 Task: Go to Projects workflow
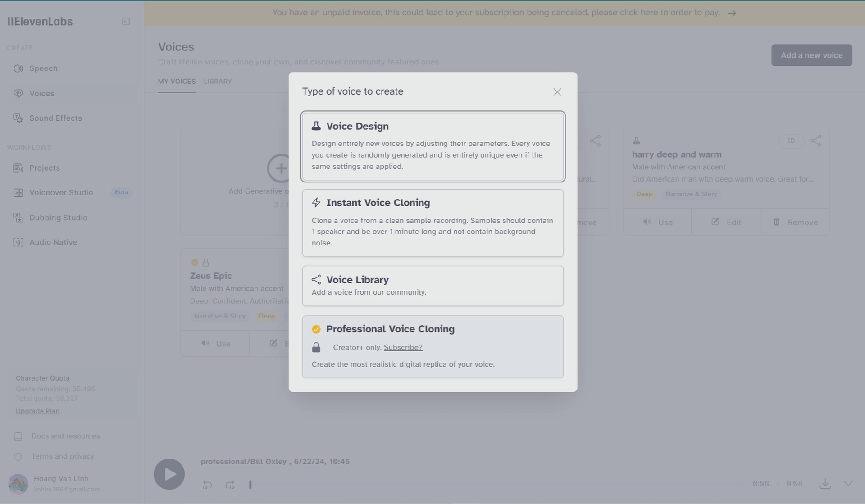[x=72, y=168]
